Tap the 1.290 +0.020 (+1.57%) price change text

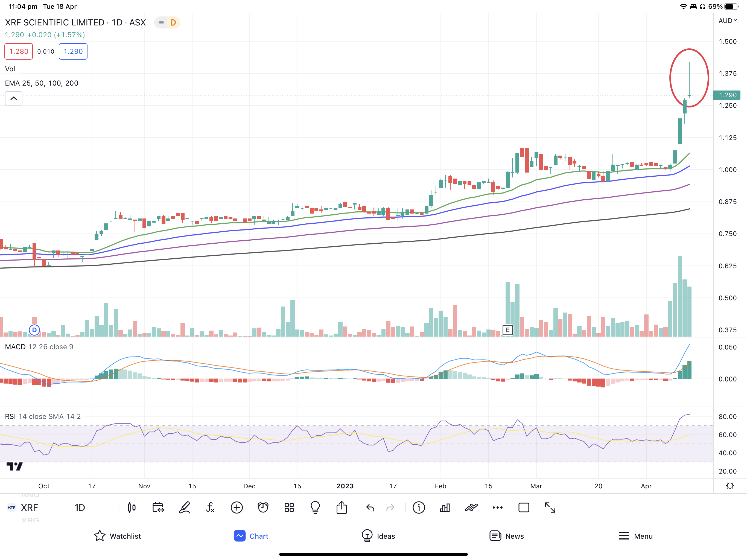point(45,35)
